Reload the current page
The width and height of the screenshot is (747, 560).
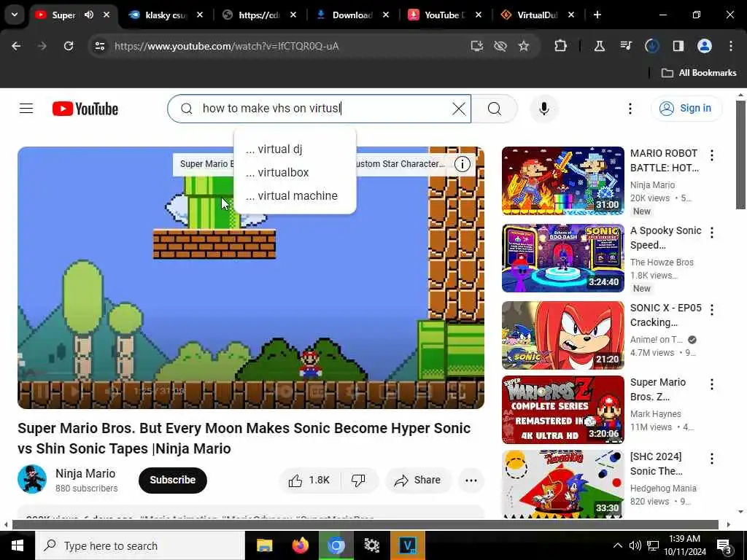tap(69, 46)
